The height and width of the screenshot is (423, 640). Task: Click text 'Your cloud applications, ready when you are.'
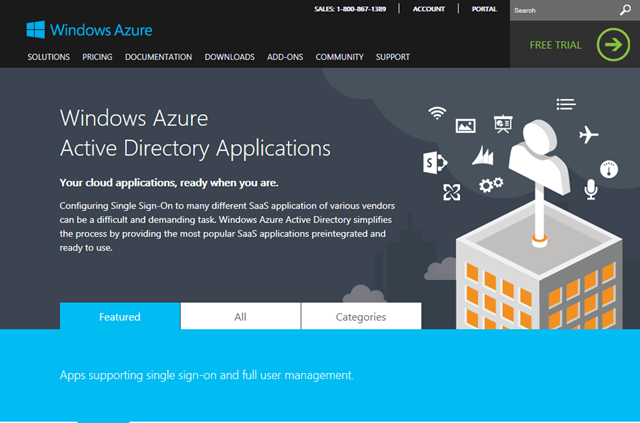click(x=169, y=183)
